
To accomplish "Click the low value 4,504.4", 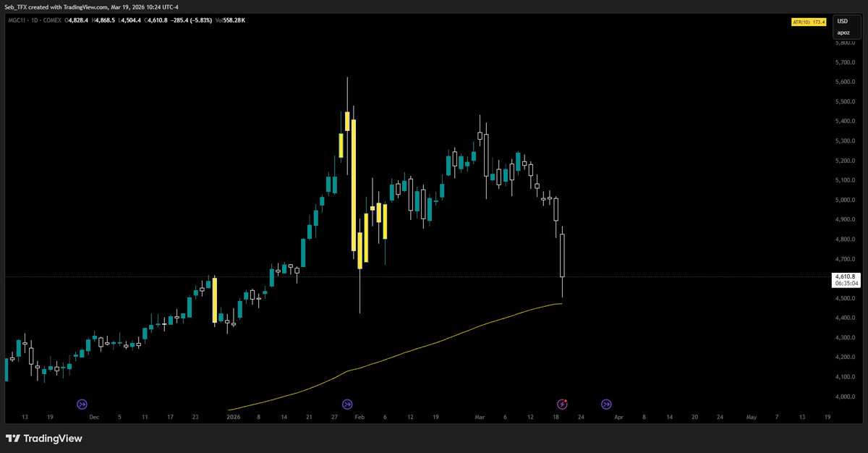I will [132, 20].
